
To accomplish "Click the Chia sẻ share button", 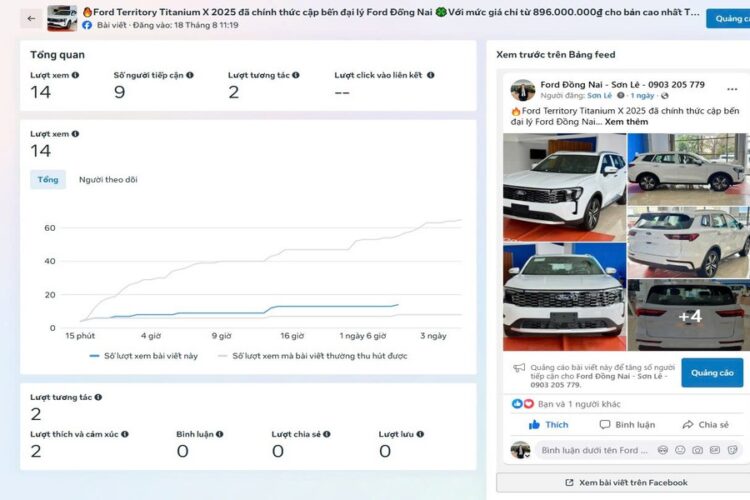I will click(706, 424).
